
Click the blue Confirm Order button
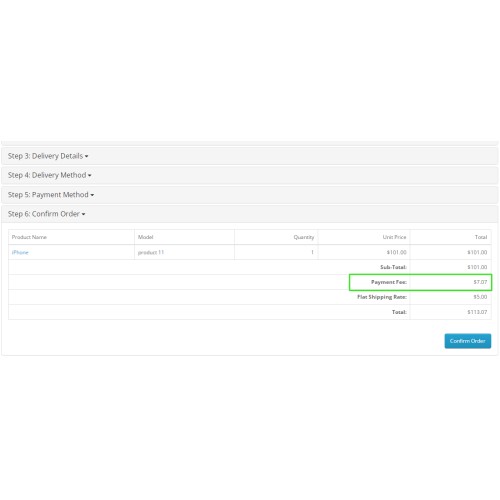[468, 341]
